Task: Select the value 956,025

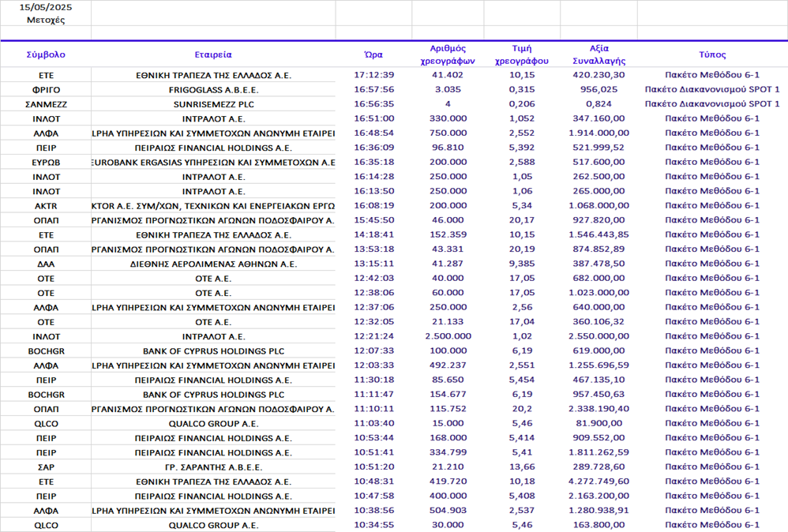Action: pyautogui.click(x=599, y=89)
